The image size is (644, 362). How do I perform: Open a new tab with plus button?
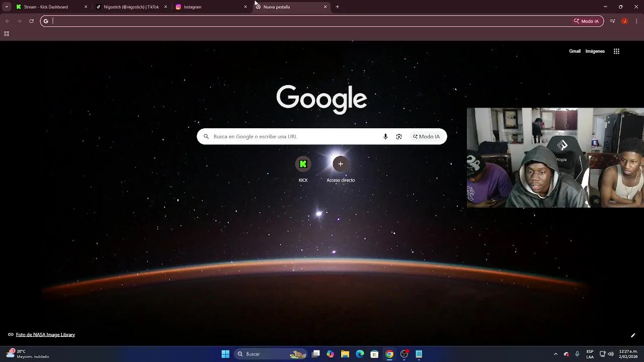pyautogui.click(x=337, y=7)
